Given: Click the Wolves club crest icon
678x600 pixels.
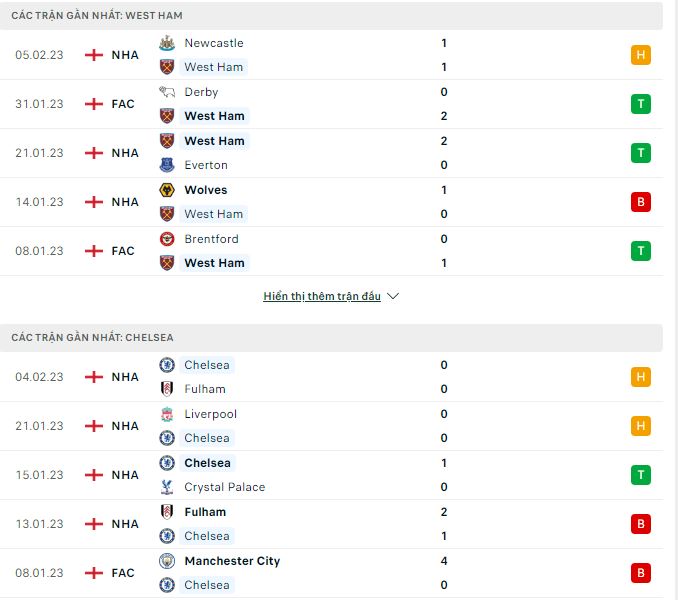Looking at the screenshot, I should [167, 190].
